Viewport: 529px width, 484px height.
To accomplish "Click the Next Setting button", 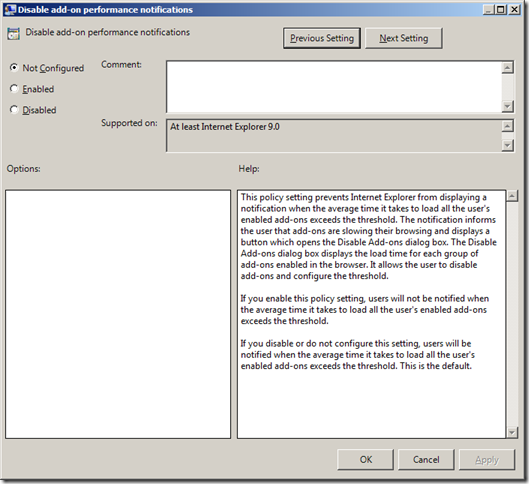I will click(403, 38).
